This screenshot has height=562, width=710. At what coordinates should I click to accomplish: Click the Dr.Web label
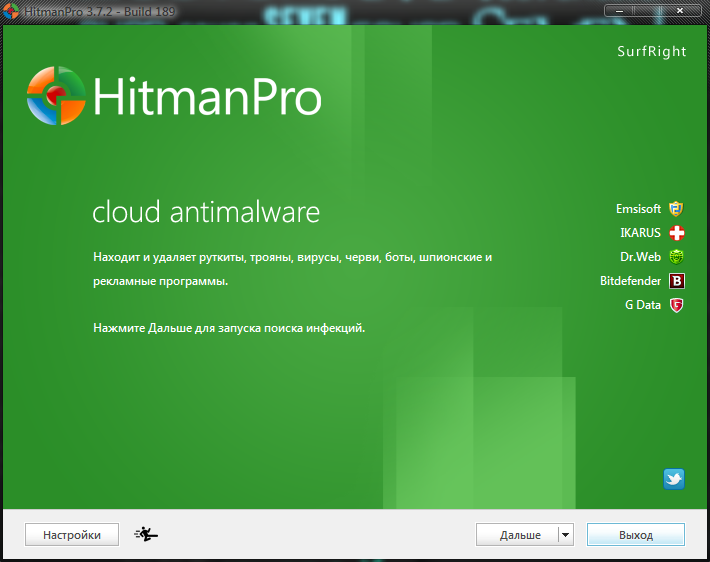coord(640,257)
